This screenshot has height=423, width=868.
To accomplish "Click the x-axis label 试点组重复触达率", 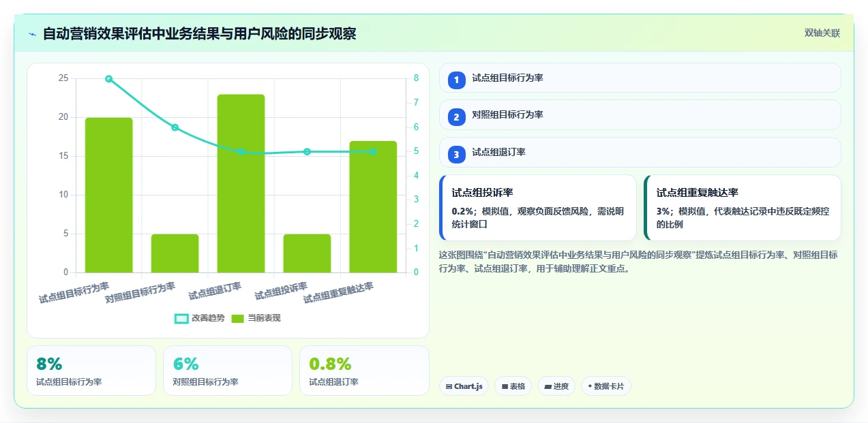I will pyautogui.click(x=339, y=292).
